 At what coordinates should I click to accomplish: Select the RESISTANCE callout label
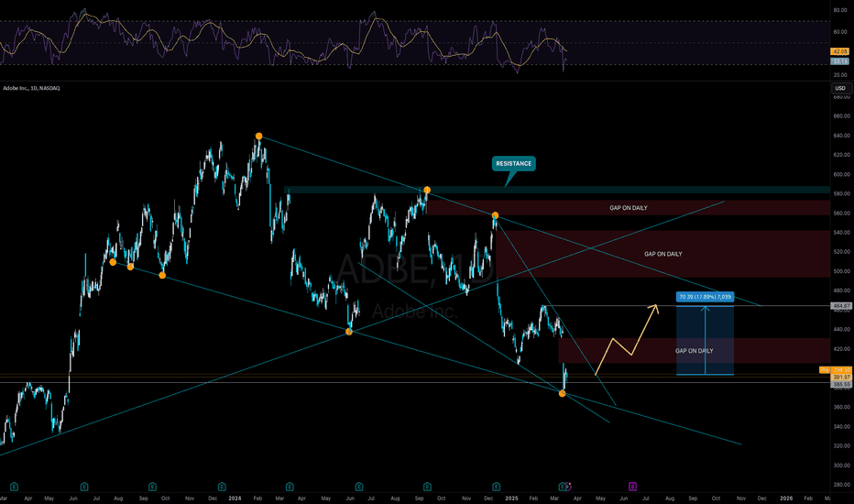(x=514, y=163)
